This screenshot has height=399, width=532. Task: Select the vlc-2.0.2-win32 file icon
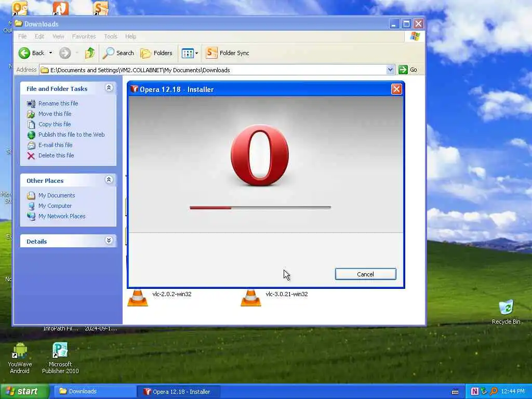tap(137, 298)
